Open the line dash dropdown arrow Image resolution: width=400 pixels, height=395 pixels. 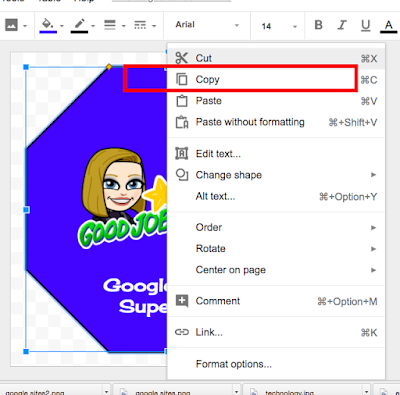(154, 26)
